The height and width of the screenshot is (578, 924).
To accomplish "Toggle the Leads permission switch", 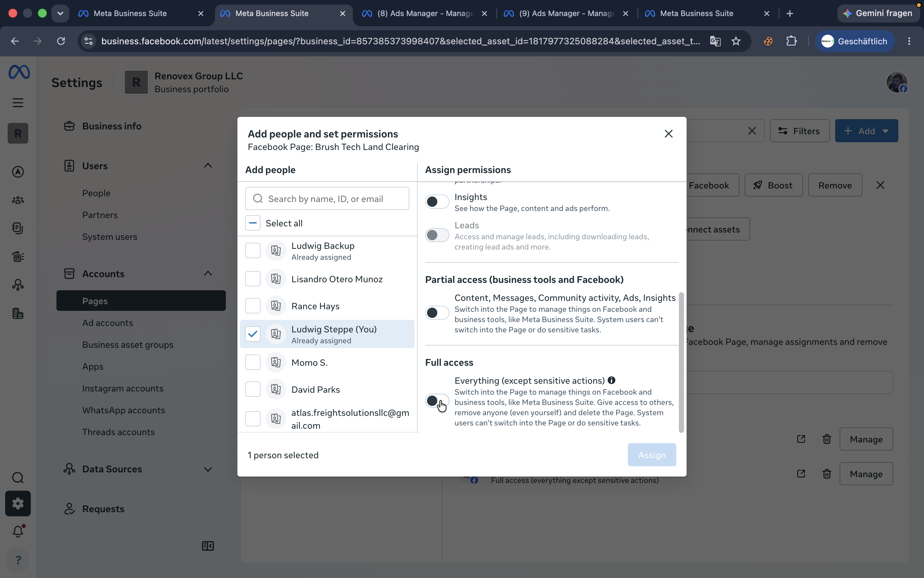I will click(x=437, y=235).
